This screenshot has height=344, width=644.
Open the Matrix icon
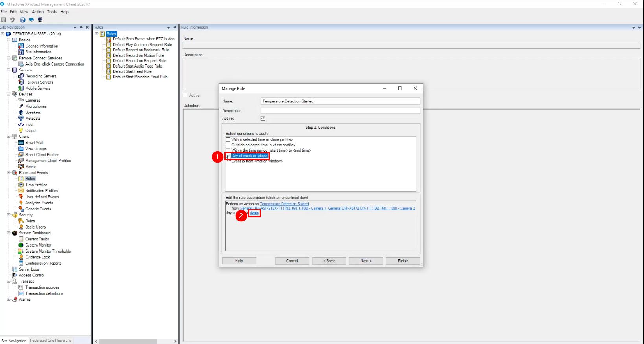point(21,167)
